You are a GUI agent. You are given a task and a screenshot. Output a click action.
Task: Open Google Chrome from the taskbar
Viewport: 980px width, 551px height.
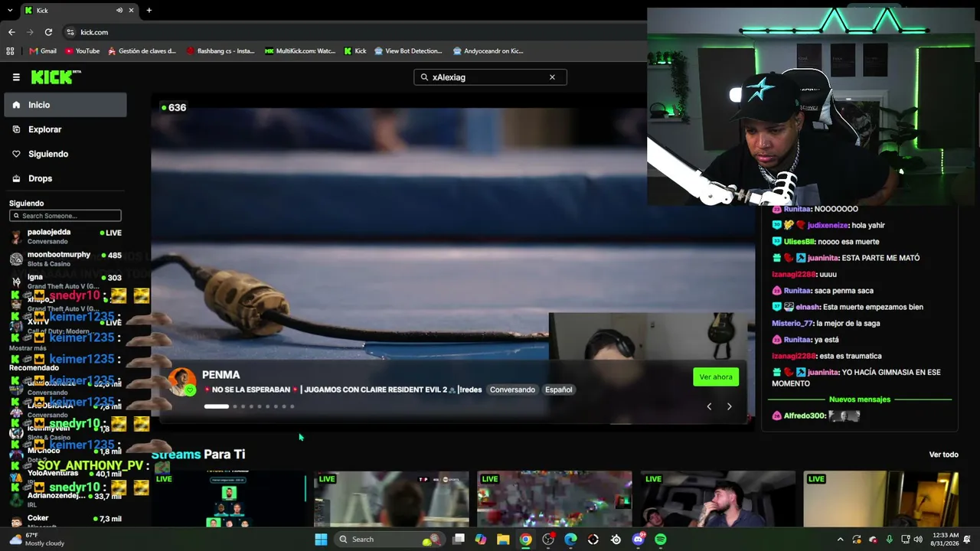525,540
